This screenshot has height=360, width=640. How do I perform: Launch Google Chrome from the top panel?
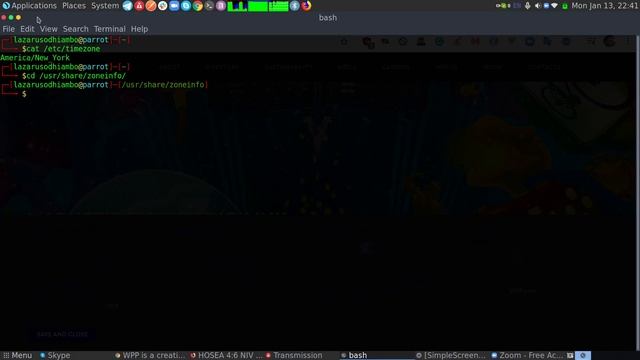pyautogui.click(x=198, y=6)
